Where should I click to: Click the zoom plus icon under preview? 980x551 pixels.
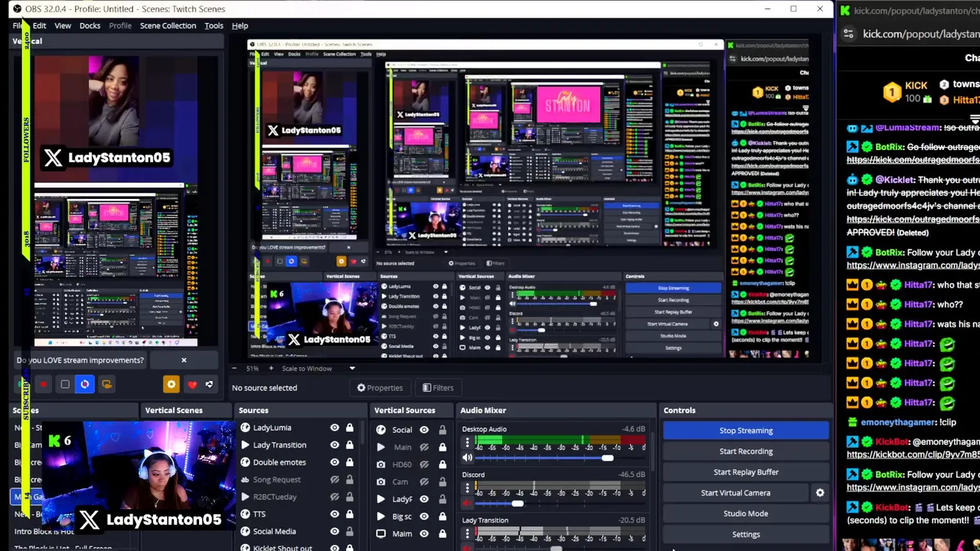270,368
